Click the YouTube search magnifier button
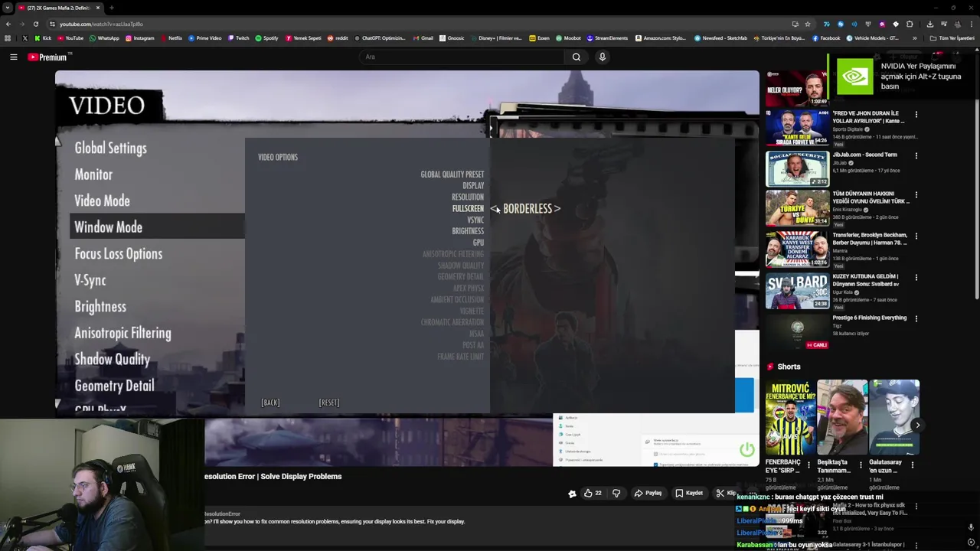The width and height of the screenshot is (980, 551). coord(577,57)
